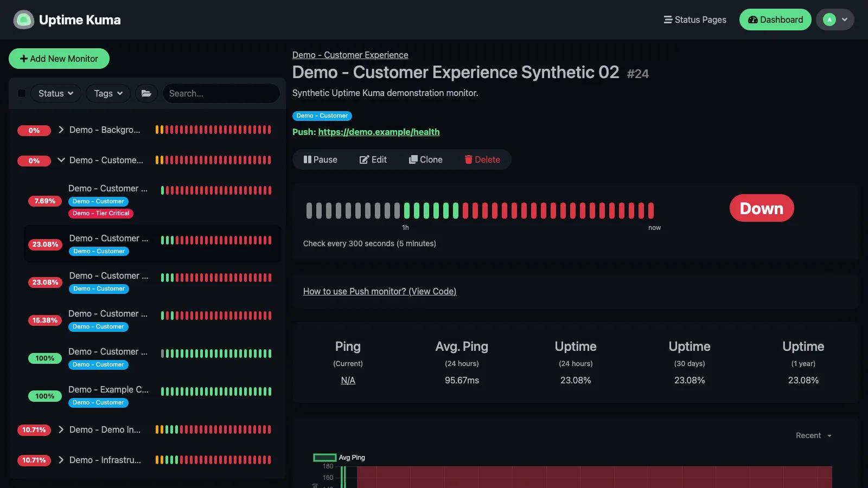Toggle the Avg Ping chart legend
This screenshot has width=868, height=488.
(340, 458)
